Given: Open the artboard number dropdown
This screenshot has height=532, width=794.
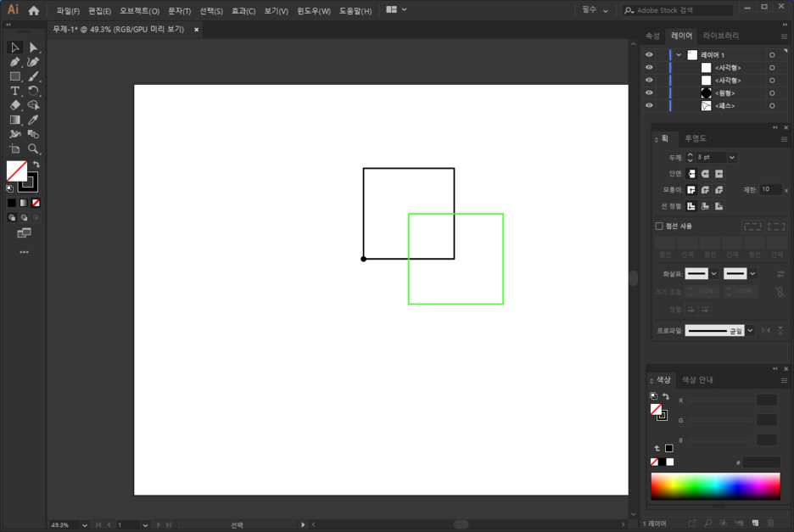Looking at the screenshot, I should tap(145, 525).
